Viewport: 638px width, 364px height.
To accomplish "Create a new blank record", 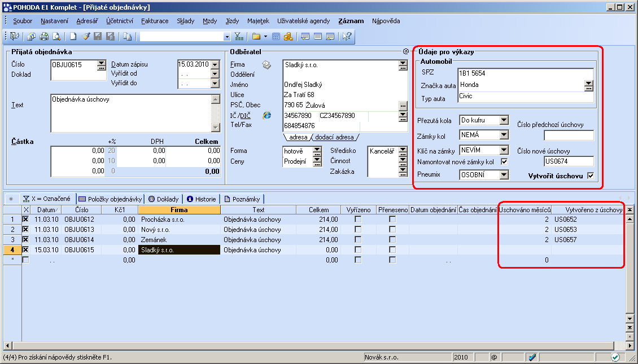I will tap(73, 37).
